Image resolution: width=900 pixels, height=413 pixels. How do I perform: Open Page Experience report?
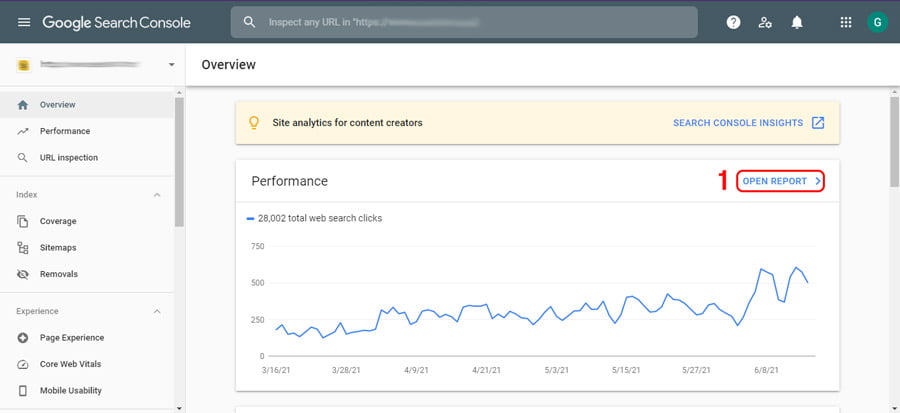[87, 338]
